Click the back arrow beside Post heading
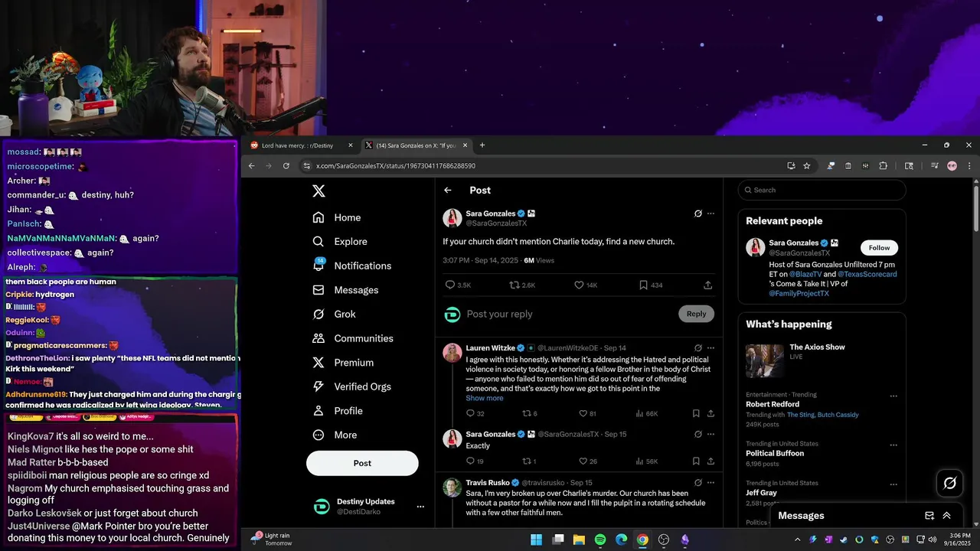 coord(448,191)
